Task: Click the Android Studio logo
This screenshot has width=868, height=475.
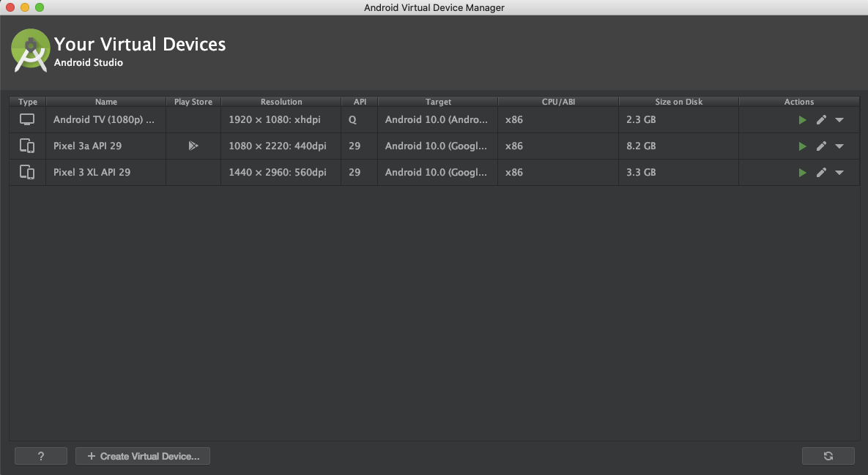Action: pyautogui.click(x=31, y=51)
